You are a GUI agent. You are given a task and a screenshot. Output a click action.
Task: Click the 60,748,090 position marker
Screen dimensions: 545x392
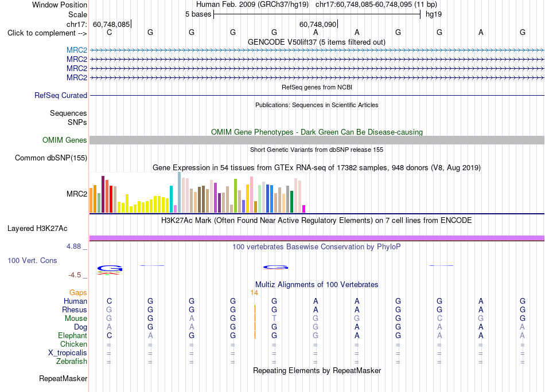(318, 24)
